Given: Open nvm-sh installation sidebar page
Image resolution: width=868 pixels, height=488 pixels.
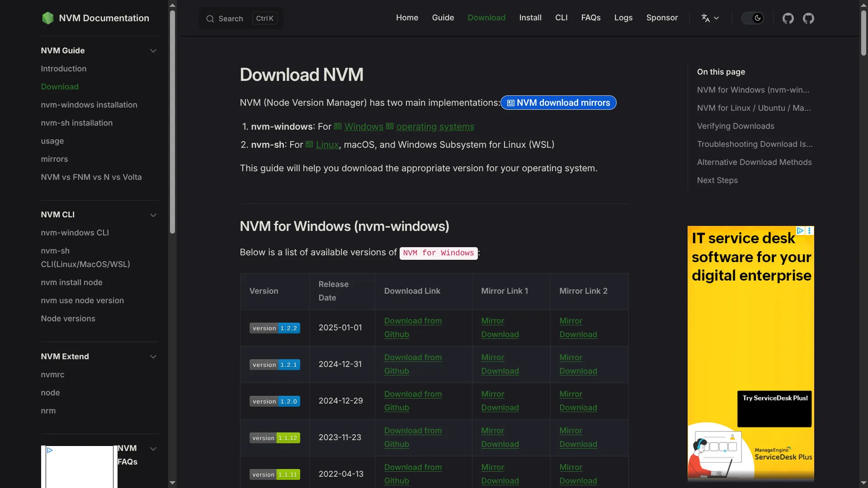Looking at the screenshot, I should (76, 123).
